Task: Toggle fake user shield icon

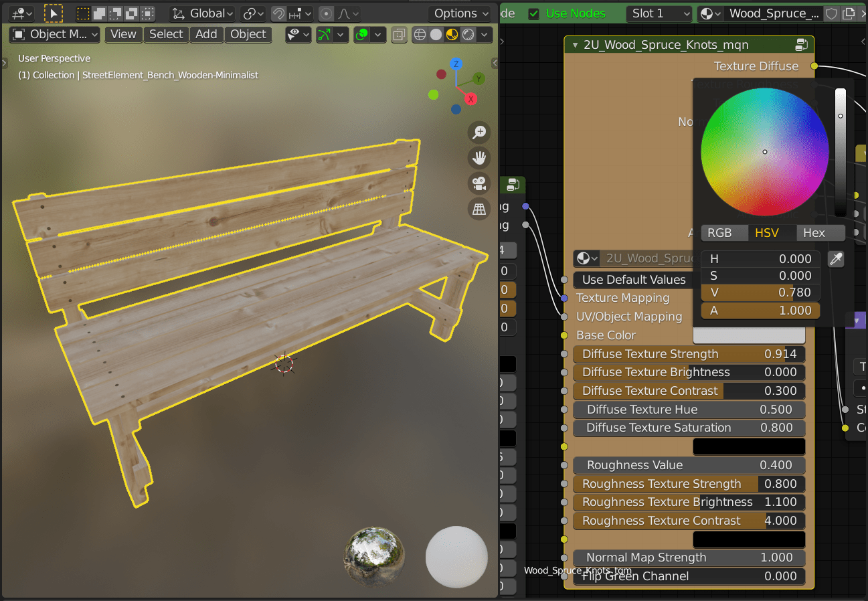Action: coord(832,13)
